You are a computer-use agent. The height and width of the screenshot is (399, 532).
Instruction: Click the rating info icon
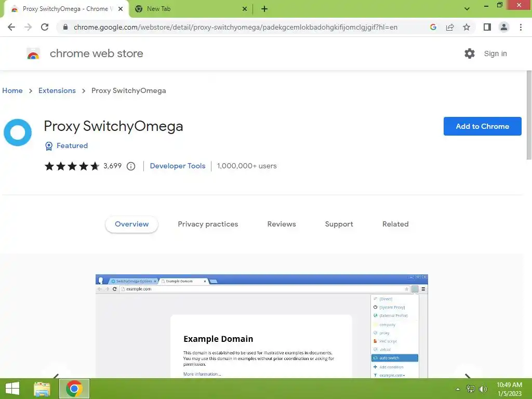point(131,166)
